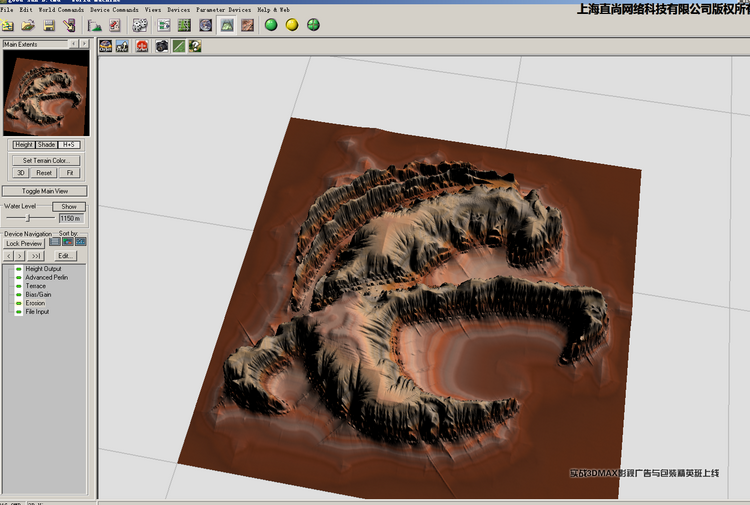750x505 pixels.
Task: Jump to last device with >>| button
Action: (36, 256)
